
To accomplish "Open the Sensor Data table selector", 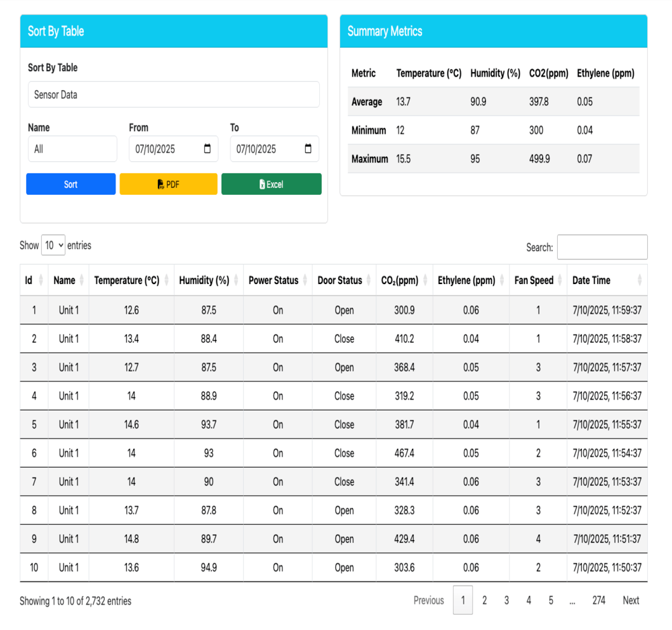I will click(173, 95).
